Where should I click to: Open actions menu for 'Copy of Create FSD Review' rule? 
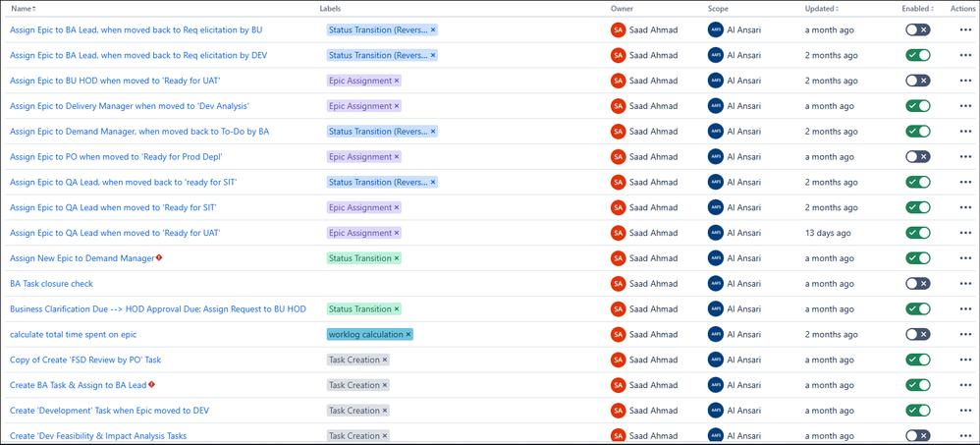coord(965,360)
